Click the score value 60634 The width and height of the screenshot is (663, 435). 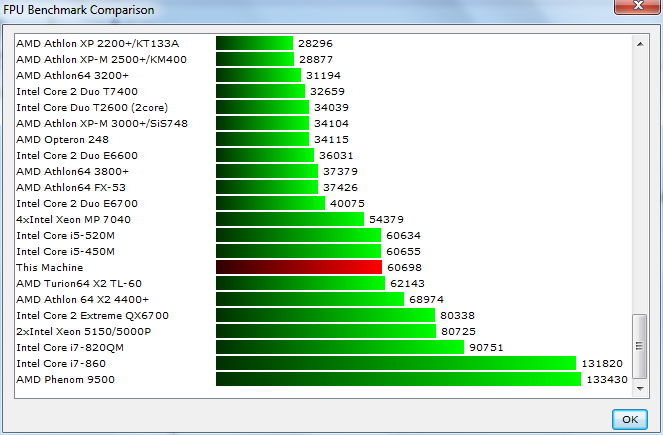pos(403,235)
